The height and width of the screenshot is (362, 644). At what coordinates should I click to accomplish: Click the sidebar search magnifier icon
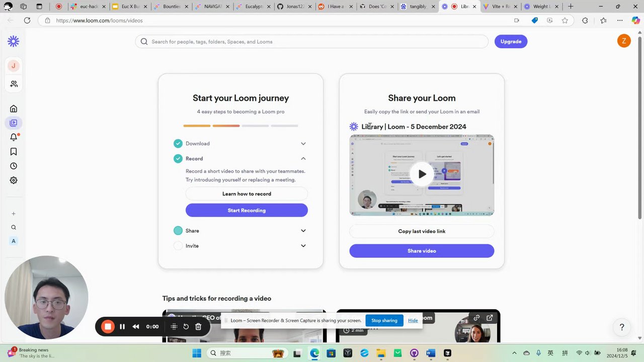(x=14, y=227)
